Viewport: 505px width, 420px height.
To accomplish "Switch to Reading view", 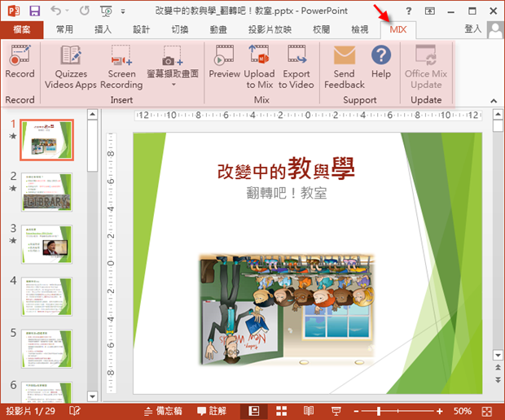I will click(x=309, y=411).
